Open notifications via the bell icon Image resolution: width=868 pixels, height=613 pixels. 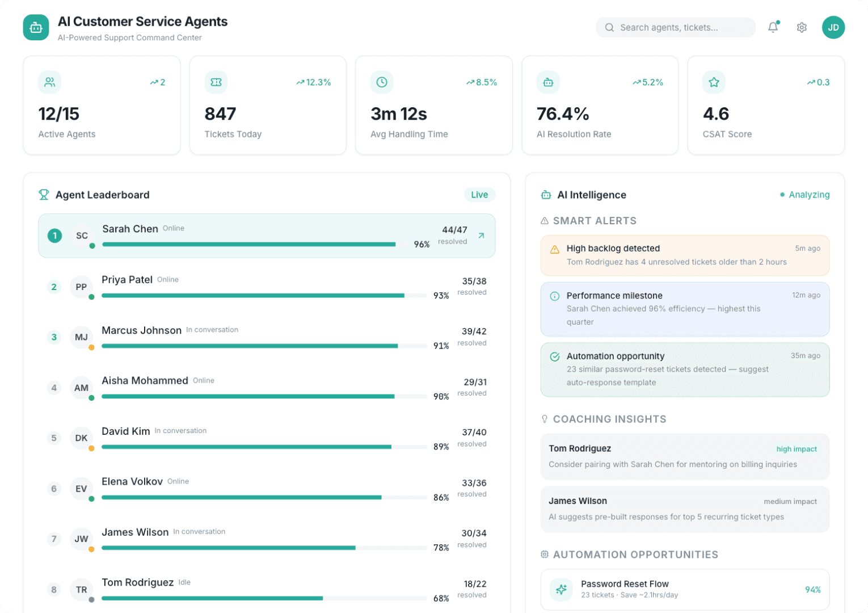tap(772, 27)
